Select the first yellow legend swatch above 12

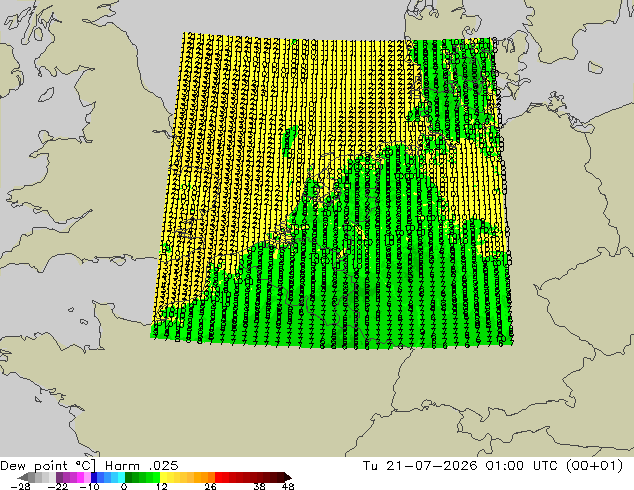163,477
